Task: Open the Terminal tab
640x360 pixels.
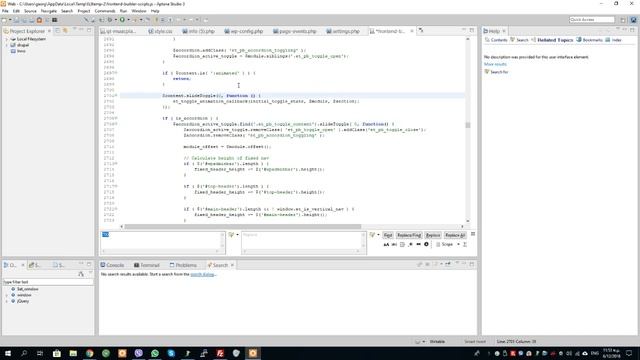Action: tap(147, 265)
